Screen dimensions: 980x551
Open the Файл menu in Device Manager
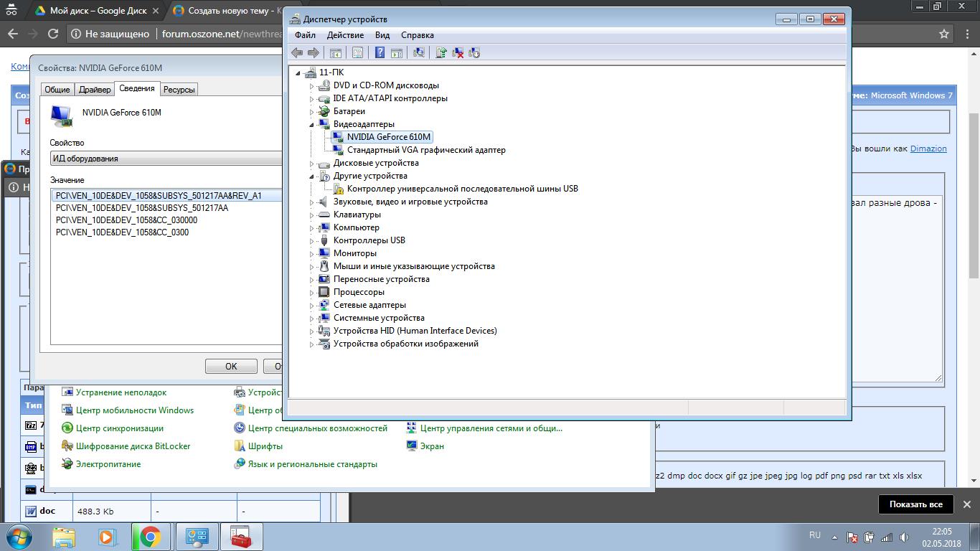[305, 35]
